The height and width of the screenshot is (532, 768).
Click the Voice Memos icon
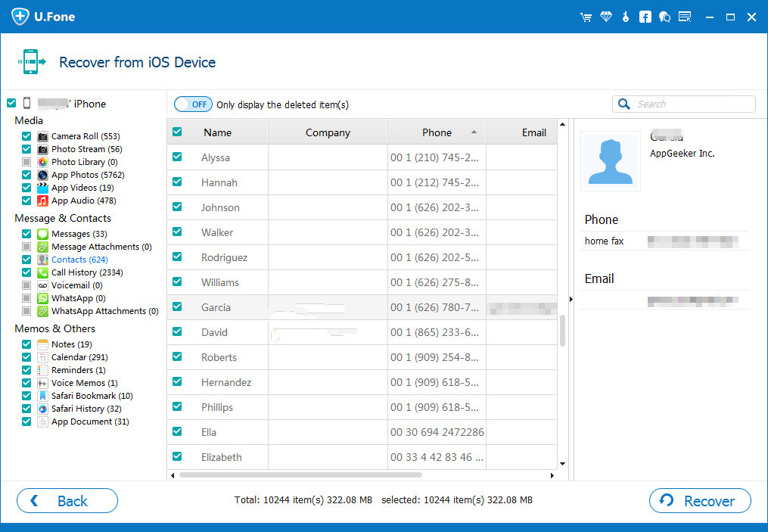pos(42,383)
